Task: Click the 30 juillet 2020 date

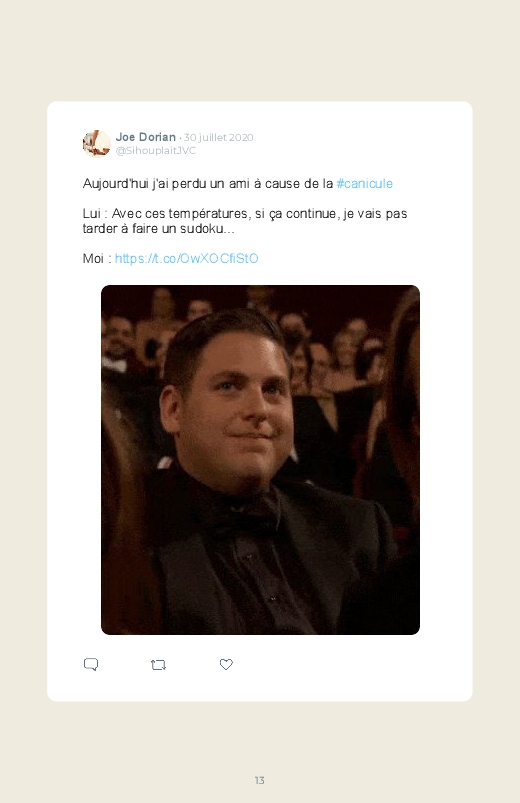Action: tap(219, 137)
